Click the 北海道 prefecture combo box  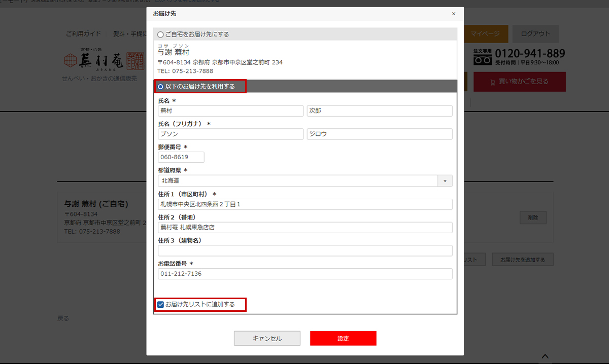point(298,181)
